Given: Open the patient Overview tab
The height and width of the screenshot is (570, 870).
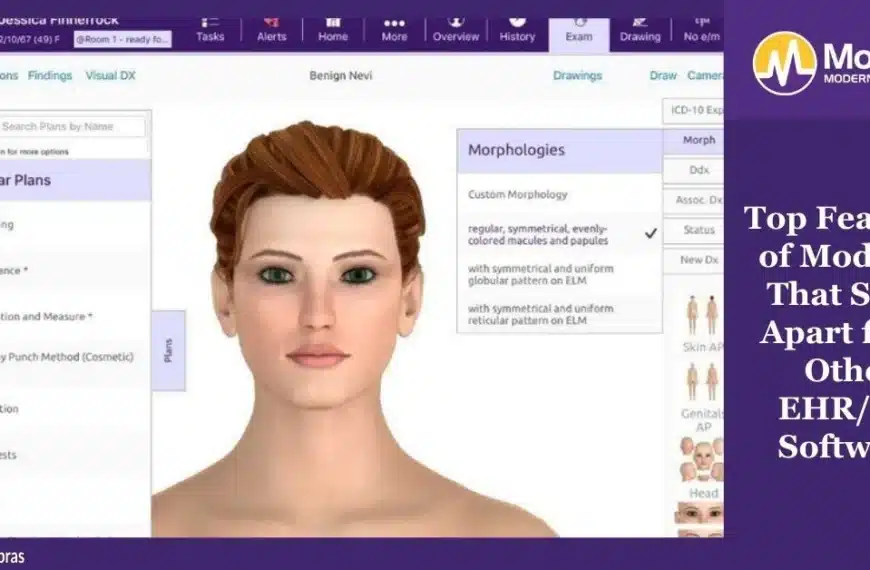Looking at the screenshot, I should click(x=456, y=31).
